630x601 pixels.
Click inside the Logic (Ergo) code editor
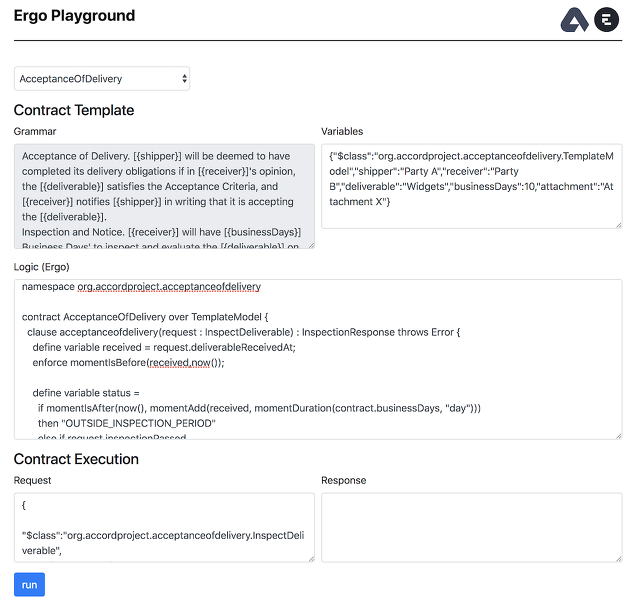click(x=318, y=360)
